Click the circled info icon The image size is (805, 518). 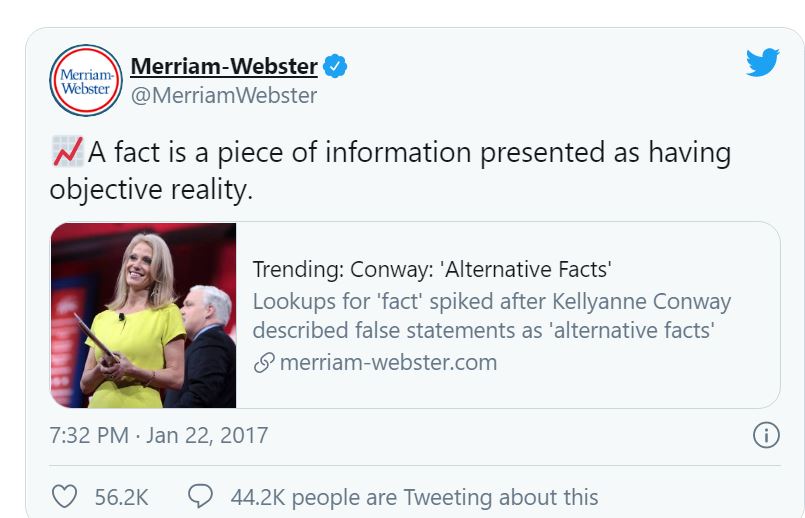tap(765, 435)
